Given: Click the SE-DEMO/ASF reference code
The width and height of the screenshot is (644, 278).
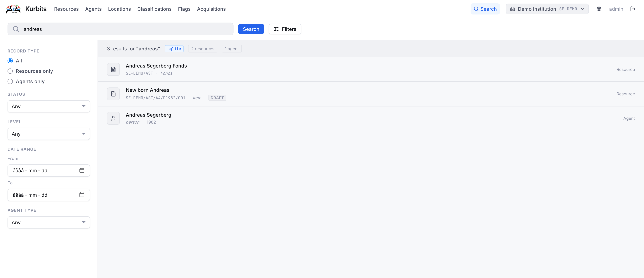Looking at the screenshot, I should (x=139, y=73).
